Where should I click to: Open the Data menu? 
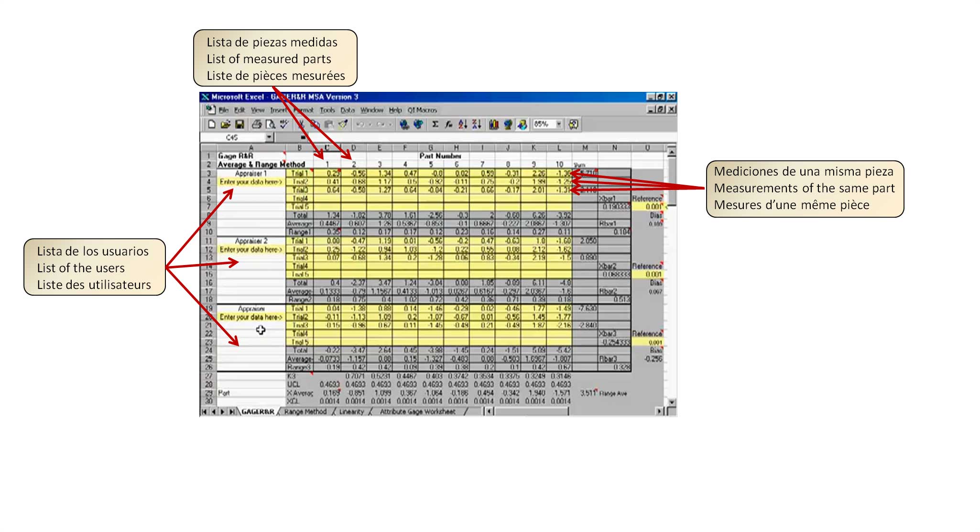(348, 110)
